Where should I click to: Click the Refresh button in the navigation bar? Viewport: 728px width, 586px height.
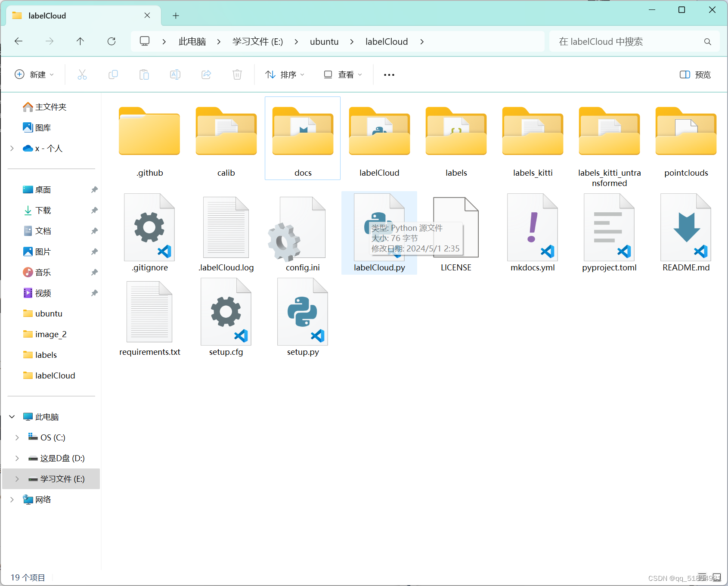(x=111, y=41)
